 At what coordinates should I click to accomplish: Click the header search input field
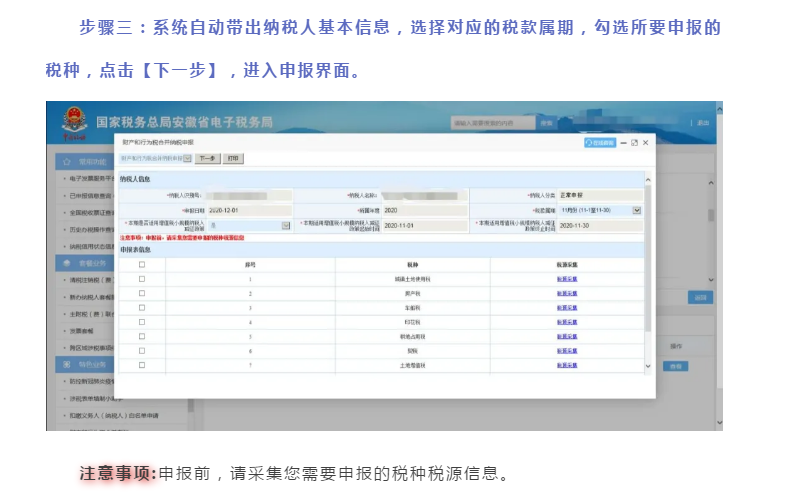pyautogui.click(x=493, y=123)
